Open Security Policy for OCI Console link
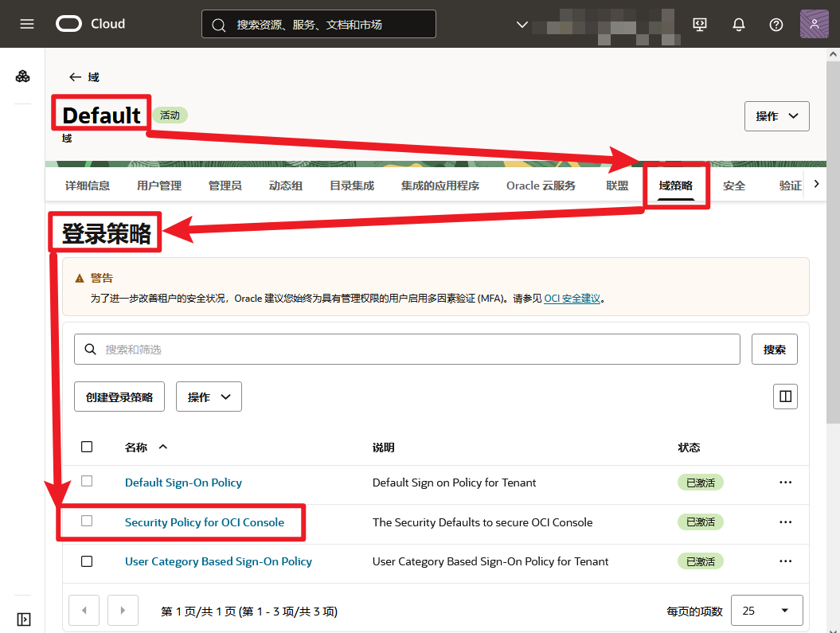 click(x=205, y=522)
